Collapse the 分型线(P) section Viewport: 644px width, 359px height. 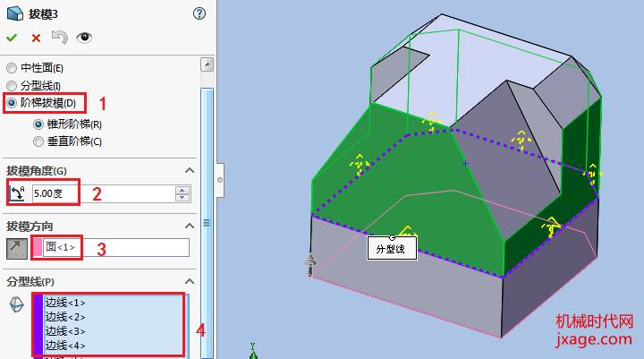(x=190, y=281)
